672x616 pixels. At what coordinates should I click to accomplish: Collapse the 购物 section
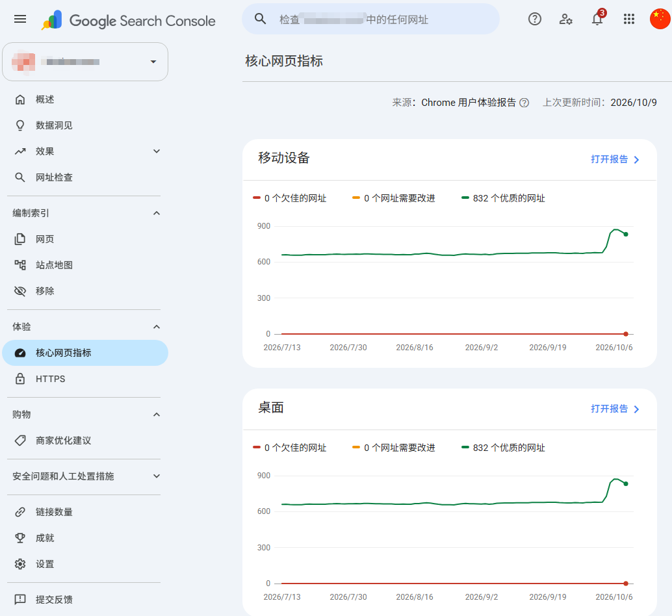click(157, 414)
